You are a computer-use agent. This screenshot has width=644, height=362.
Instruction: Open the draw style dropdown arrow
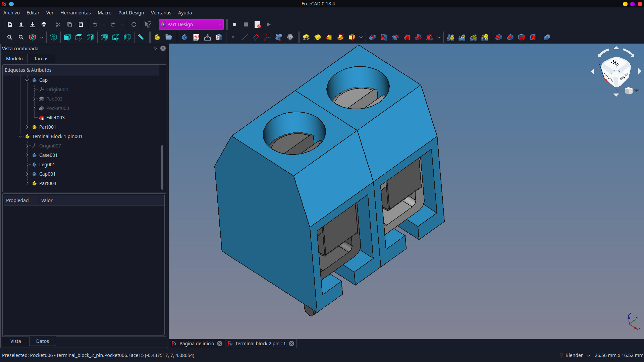pyautogui.click(x=42, y=37)
